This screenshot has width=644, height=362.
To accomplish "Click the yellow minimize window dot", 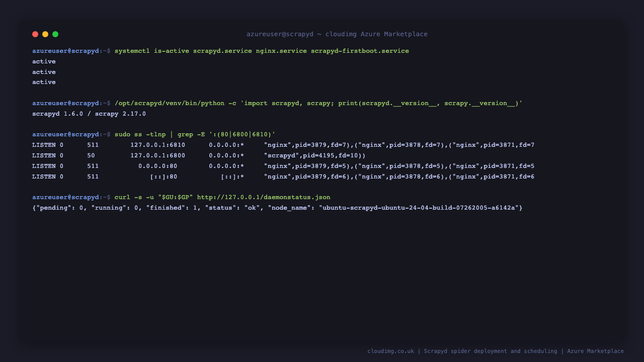I will pyautogui.click(x=45, y=34).
